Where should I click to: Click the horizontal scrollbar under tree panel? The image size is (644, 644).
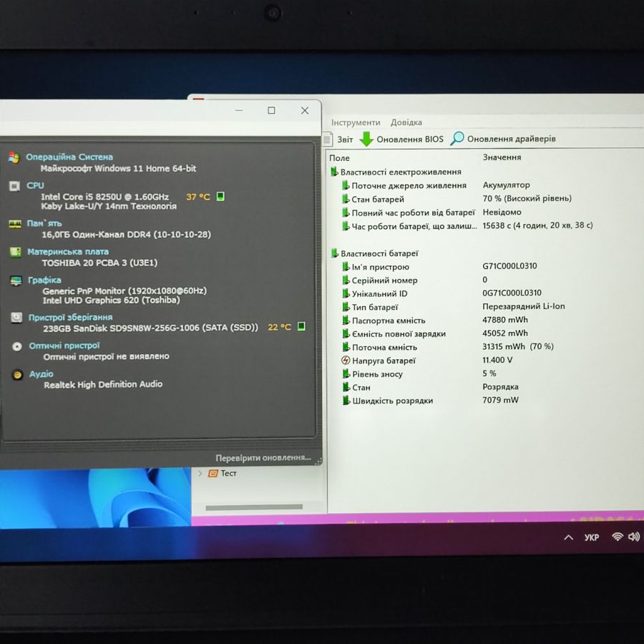click(254, 507)
